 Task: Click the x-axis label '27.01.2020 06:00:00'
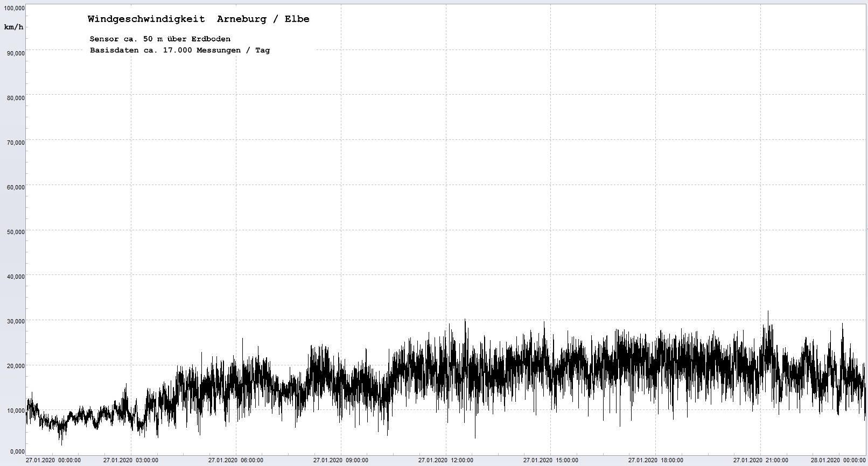pos(236,461)
